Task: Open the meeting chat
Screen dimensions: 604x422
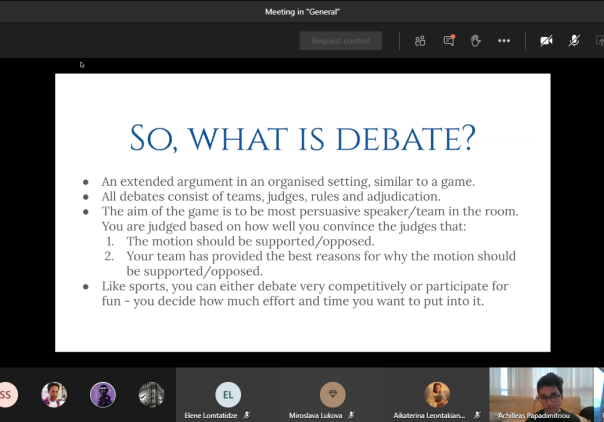Action: [x=449, y=41]
